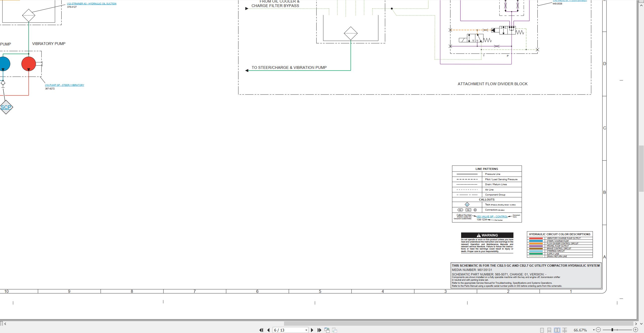Switch to continuous scrolling page layout
This screenshot has width=644, height=333.
coord(549,330)
